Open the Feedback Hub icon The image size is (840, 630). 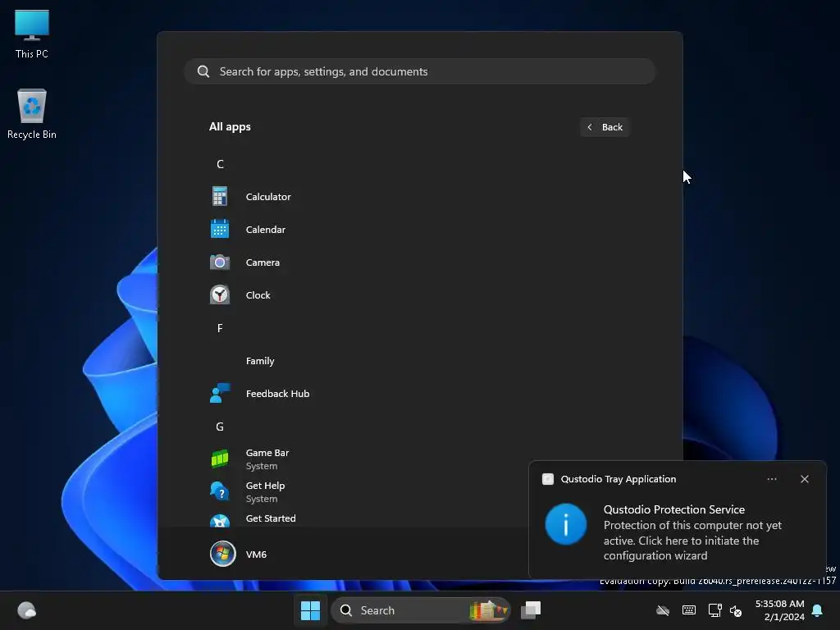click(x=220, y=394)
